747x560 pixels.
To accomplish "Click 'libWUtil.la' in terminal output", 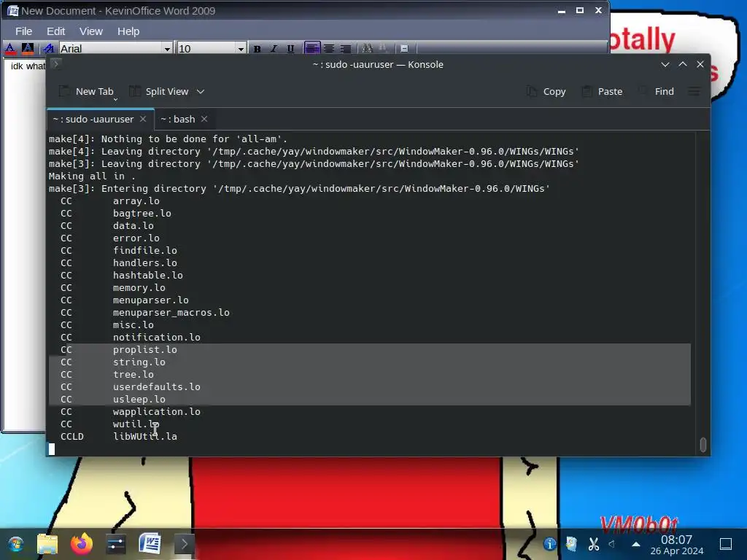I will pyautogui.click(x=145, y=436).
